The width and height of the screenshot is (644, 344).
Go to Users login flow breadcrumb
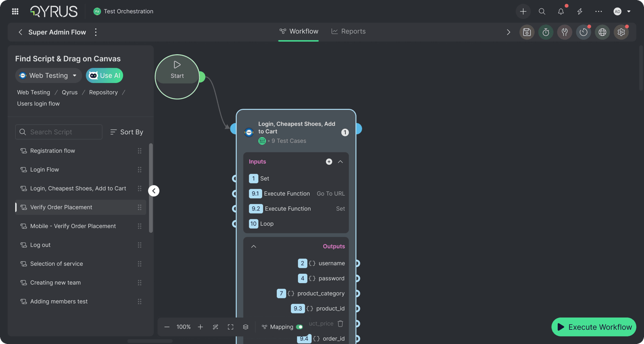(x=38, y=104)
